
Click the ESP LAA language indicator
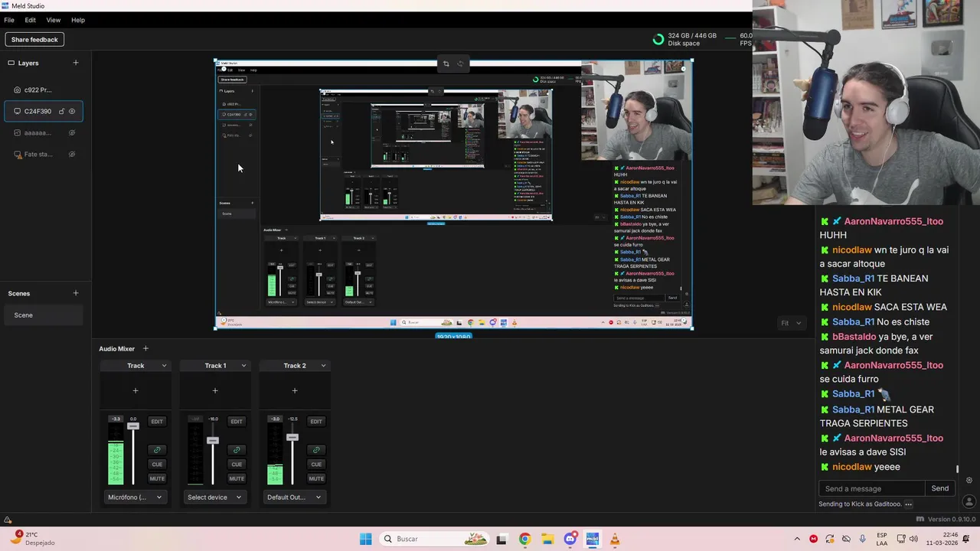coord(882,539)
